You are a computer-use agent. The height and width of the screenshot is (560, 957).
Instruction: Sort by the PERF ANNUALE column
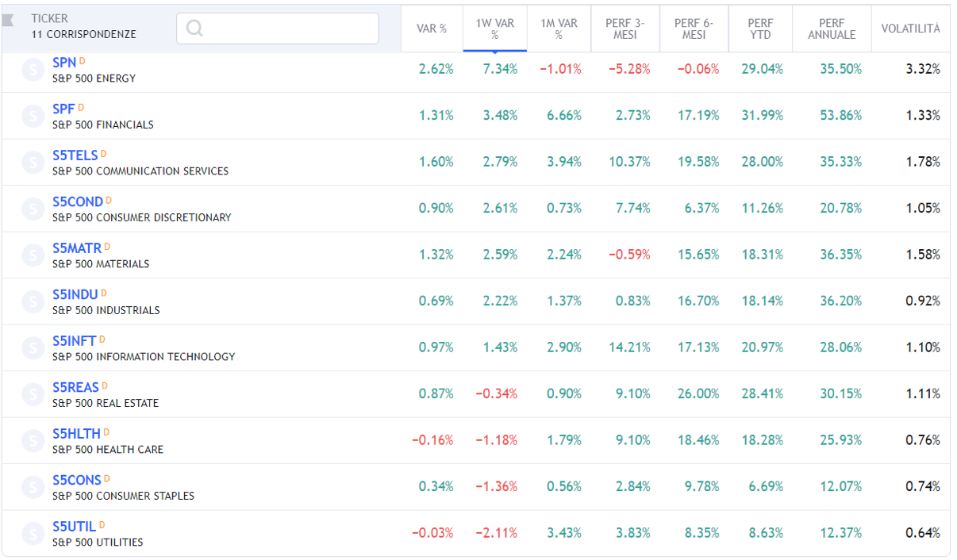click(832, 29)
